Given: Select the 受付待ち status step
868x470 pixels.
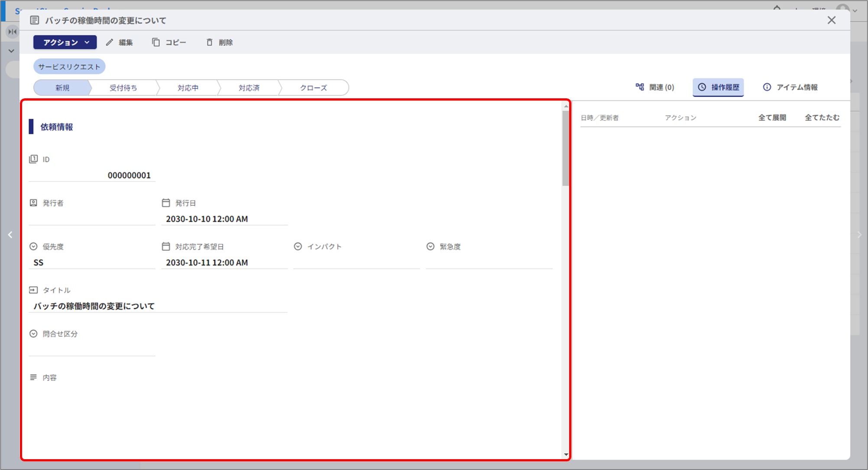Looking at the screenshot, I should pyautogui.click(x=123, y=88).
